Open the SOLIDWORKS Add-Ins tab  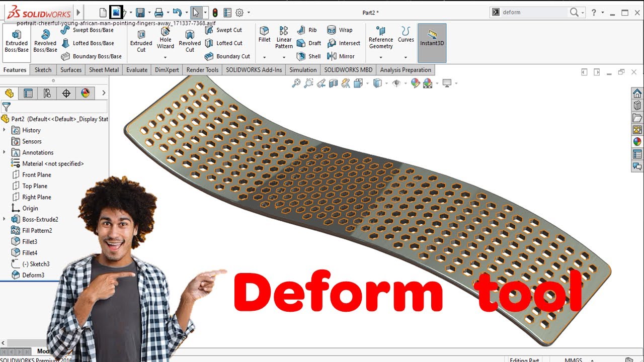(254, 70)
